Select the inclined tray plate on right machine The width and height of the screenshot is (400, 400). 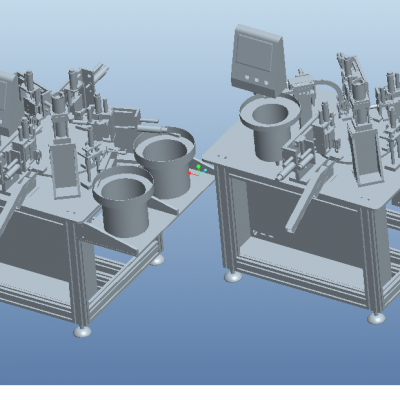click(364, 157)
